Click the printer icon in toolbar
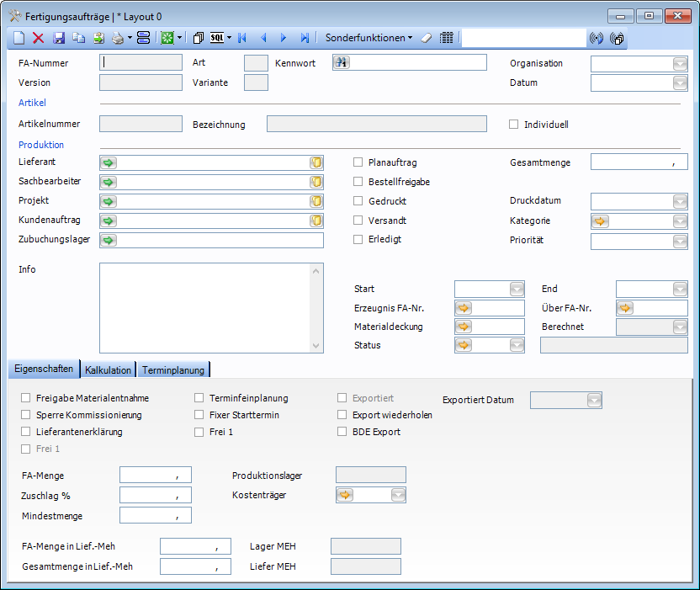The height and width of the screenshot is (590, 700). click(x=118, y=38)
